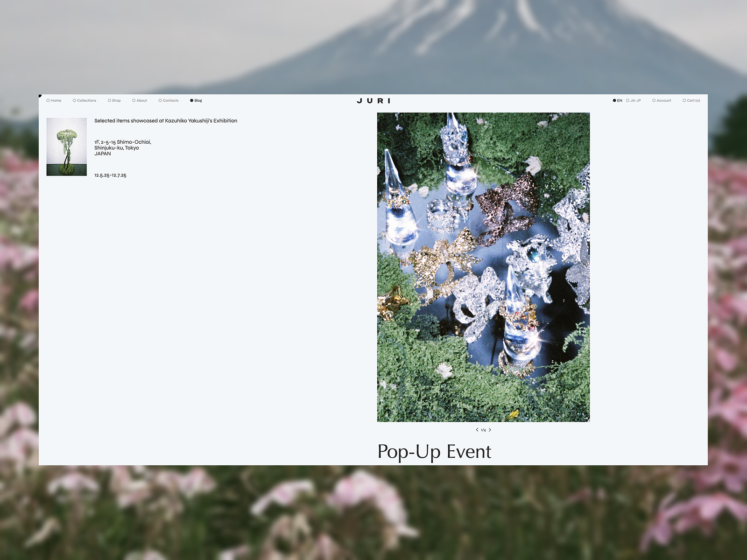Select the circle icon next to Home

point(48,100)
